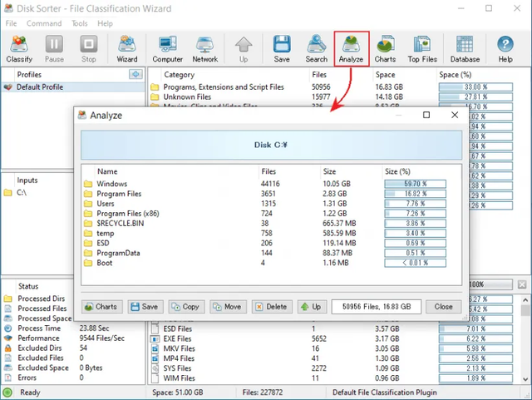532x400 pixels.
Task: Open the Help menu
Action: 106,23
